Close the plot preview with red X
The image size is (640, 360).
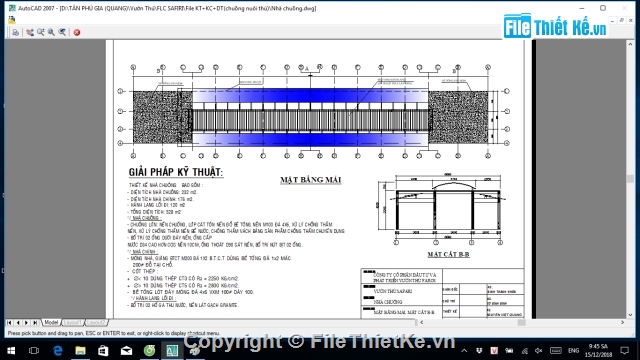point(77,32)
